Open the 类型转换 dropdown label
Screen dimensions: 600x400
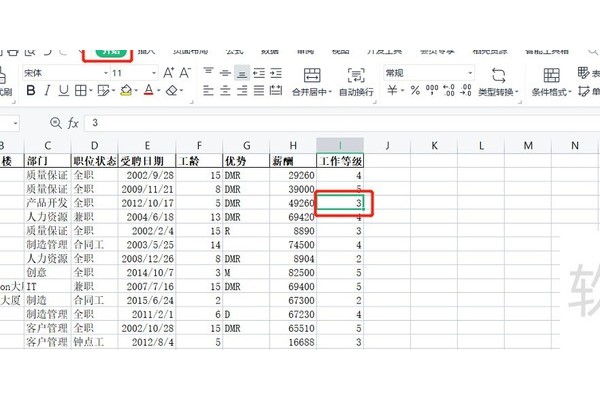[498, 92]
